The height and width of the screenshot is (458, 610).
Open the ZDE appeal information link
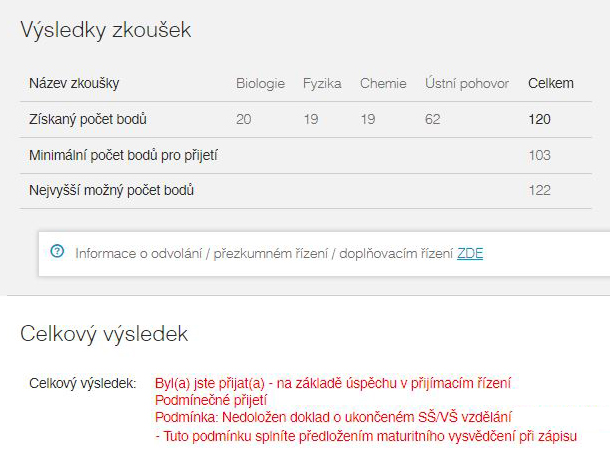pyautogui.click(x=470, y=254)
